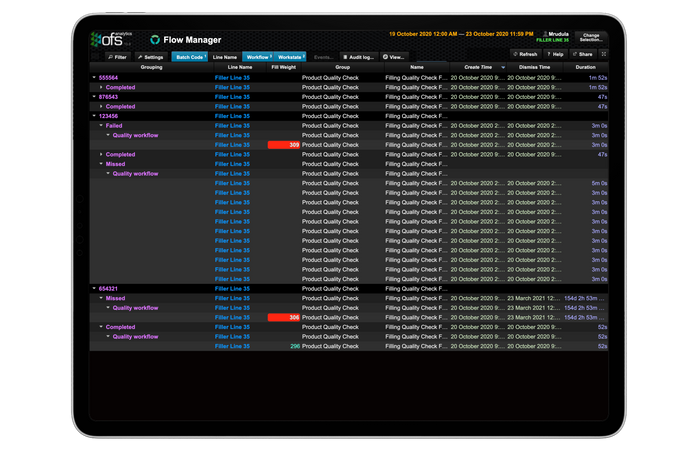Image resolution: width=700 pixels, height=454 pixels.
Task: Toggle the Workstate grouping chip
Action: [x=291, y=57]
